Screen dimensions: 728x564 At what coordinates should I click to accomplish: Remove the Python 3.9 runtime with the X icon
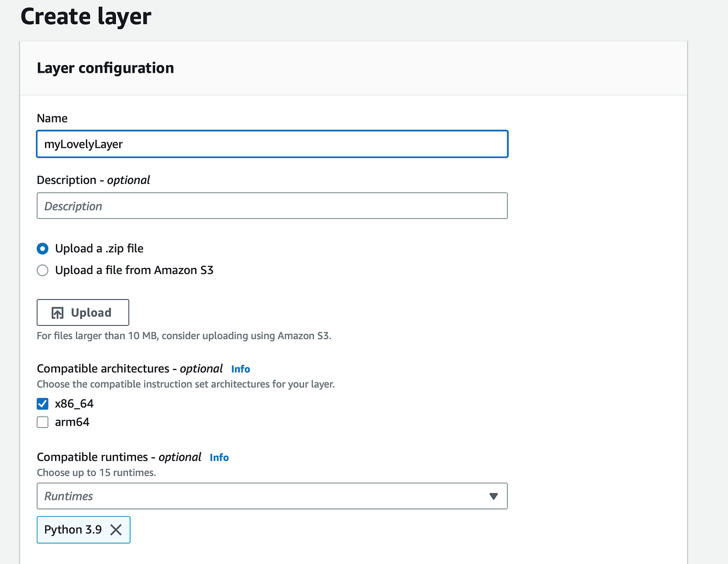116,530
